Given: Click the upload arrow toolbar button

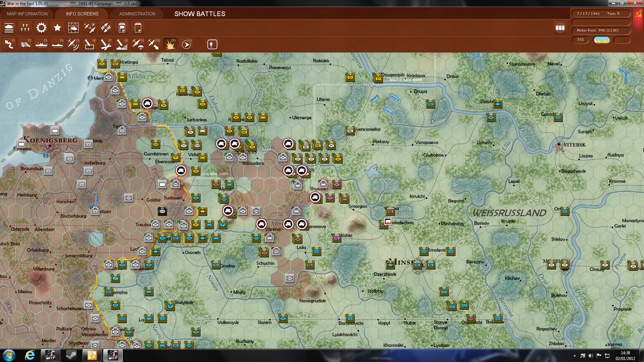Looking at the screenshot, I should click(x=212, y=44).
